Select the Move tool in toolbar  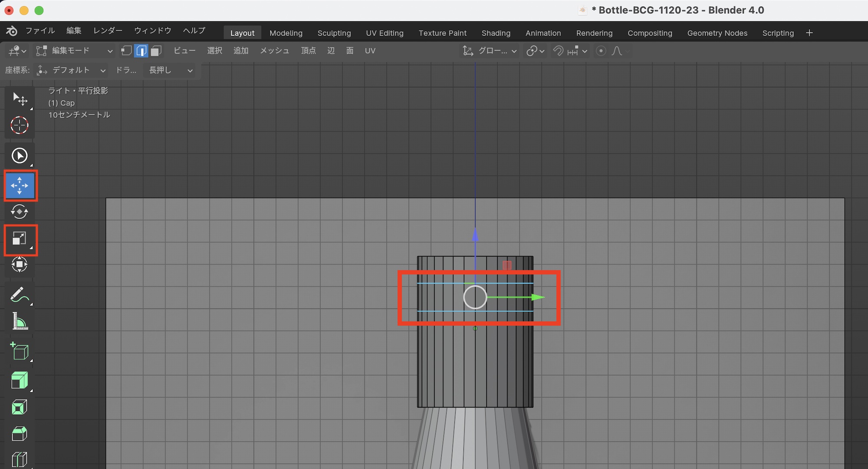20,185
